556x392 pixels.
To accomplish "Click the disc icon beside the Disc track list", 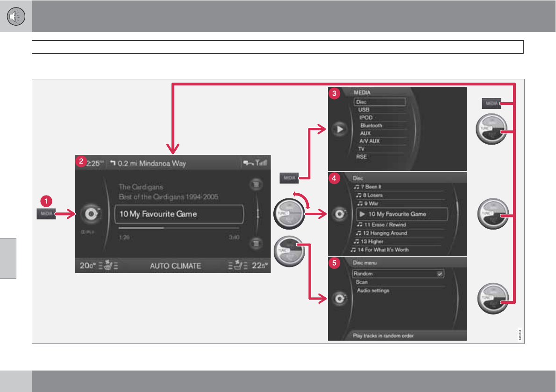I will pos(340,214).
